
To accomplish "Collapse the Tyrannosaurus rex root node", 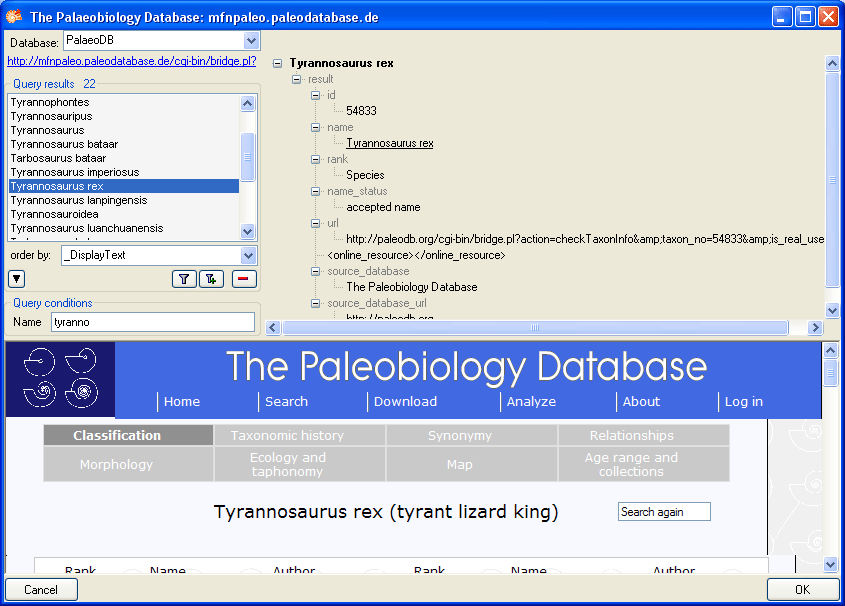I will (278, 64).
